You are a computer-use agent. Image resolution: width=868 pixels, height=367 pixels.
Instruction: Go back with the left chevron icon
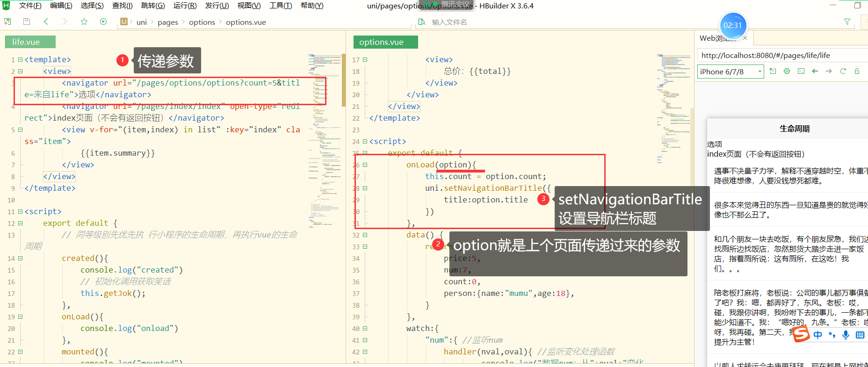[x=46, y=22]
